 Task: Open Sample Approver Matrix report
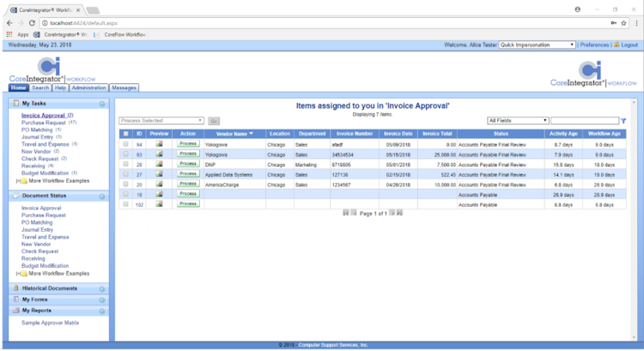pos(50,323)
